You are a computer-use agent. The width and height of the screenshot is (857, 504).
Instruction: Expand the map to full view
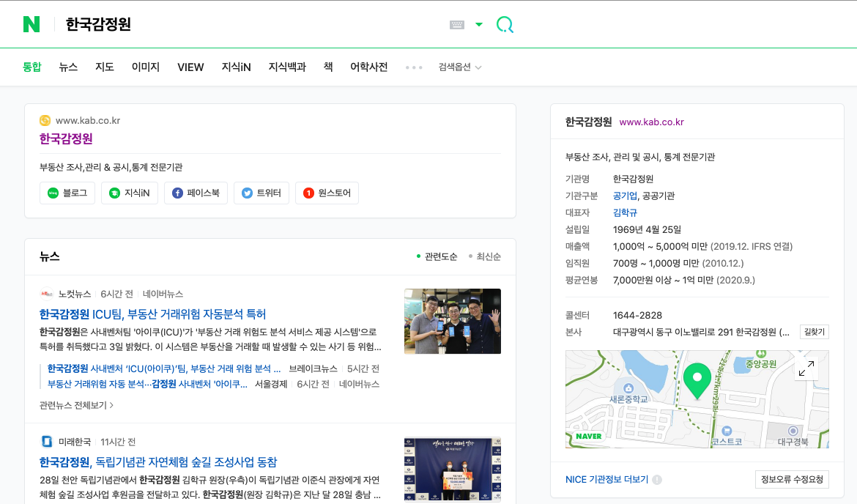point(806,368)
